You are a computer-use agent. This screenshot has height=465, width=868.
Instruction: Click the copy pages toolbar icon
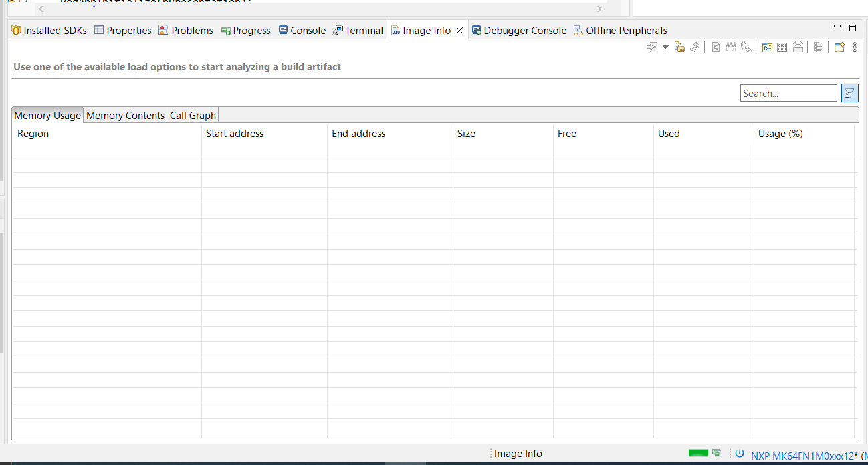coord(819,48)
